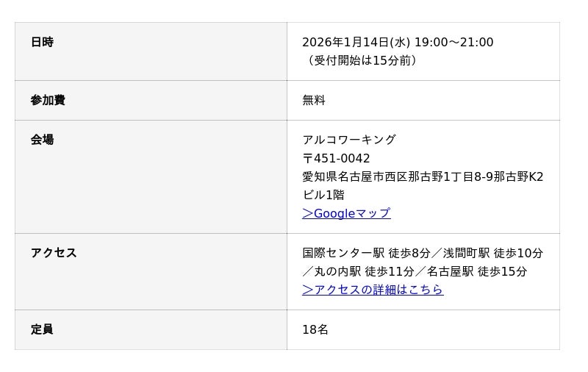
Task: Open the Googleマップ link
Action: click(x=346, y=213)
